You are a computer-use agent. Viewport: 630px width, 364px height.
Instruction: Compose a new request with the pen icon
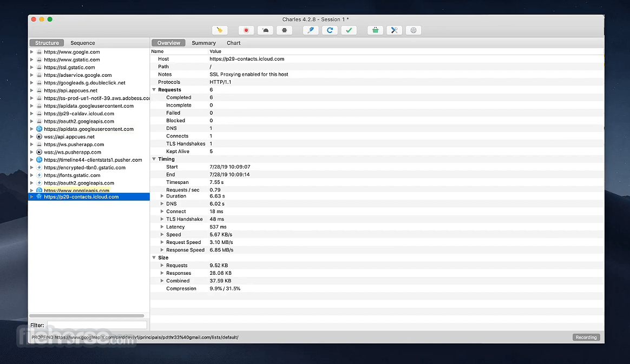(x=311, y=30)
